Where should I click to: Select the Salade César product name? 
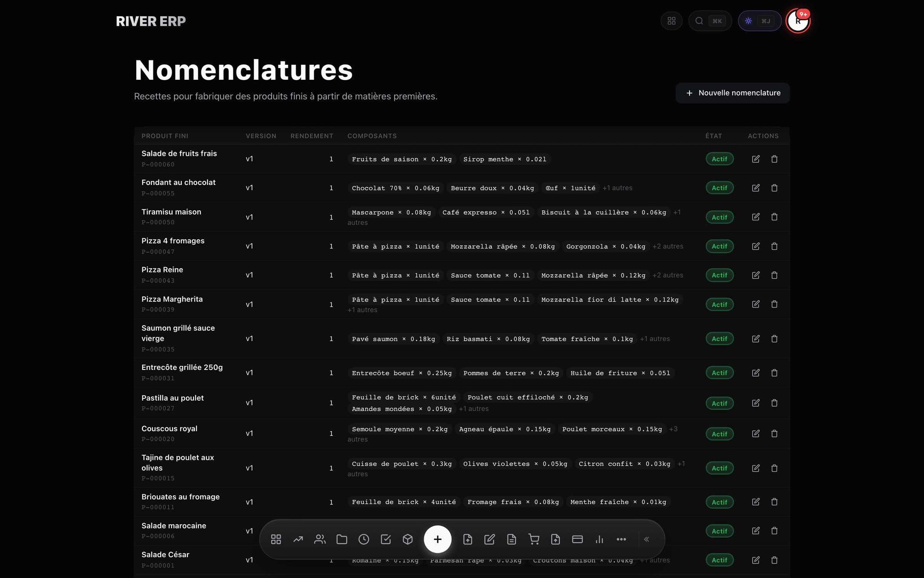166,554
